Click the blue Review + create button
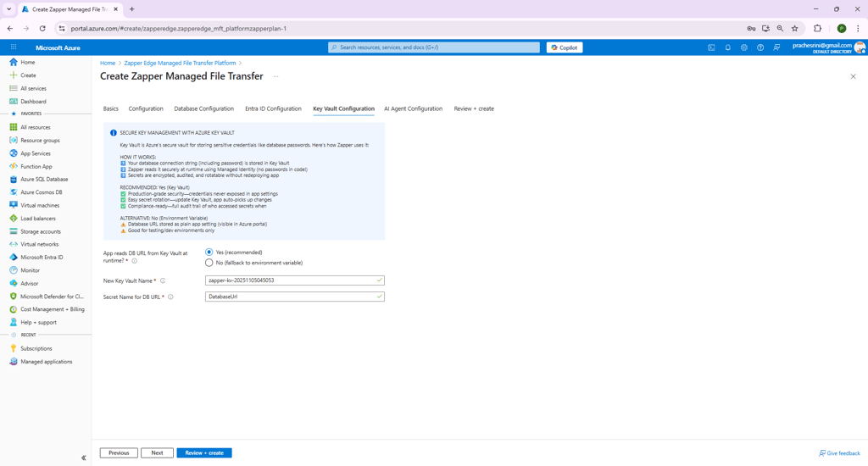This screenshot has width=868, height=466. click(x=204, y=452)
